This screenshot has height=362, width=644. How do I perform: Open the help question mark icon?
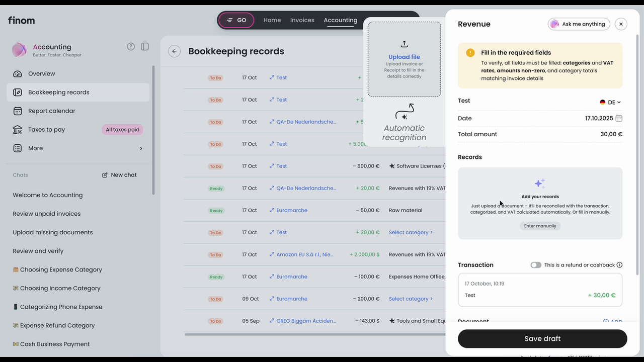(x=131, y=47)
